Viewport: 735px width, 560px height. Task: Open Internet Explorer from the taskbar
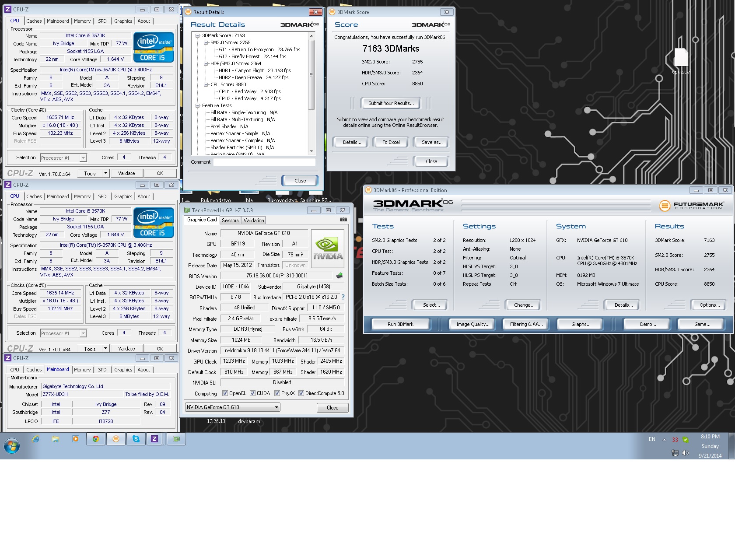(35, 439)
